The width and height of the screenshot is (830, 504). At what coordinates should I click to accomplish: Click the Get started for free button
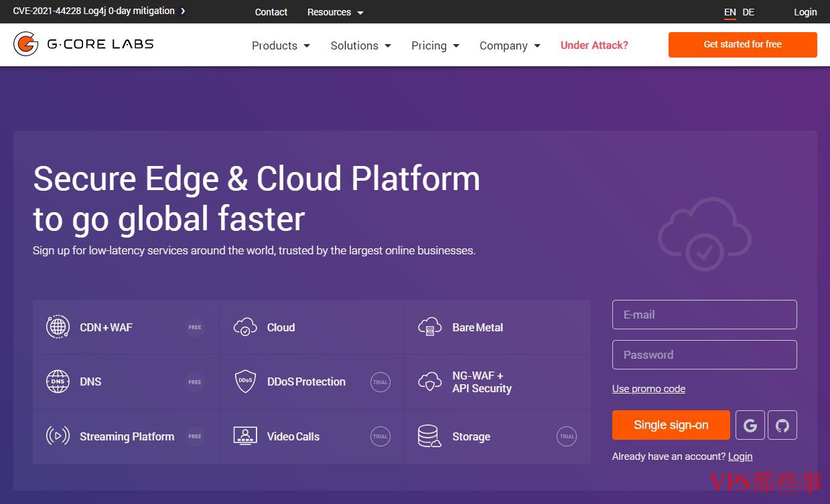pyautogui.click(x=743, y=45)
